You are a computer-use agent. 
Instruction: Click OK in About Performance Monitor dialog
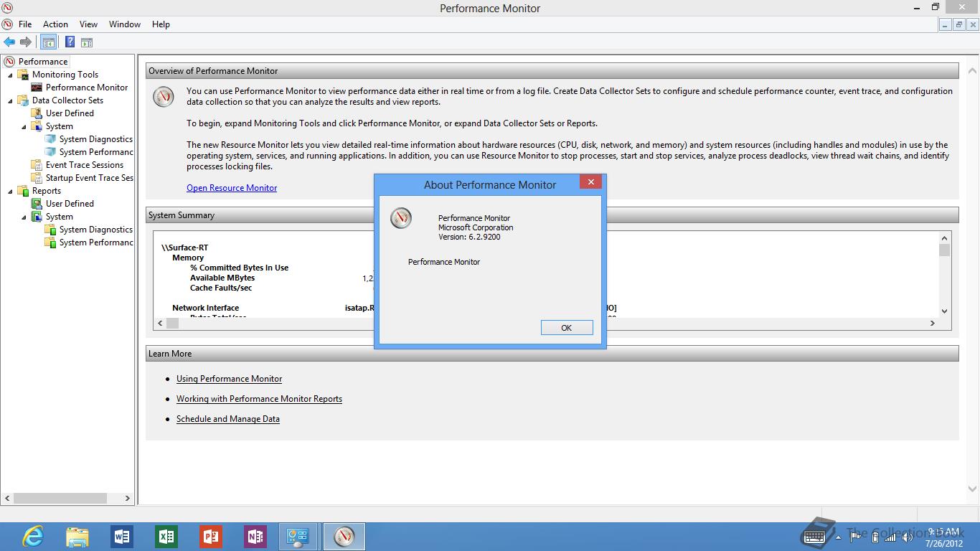pyautogui.click(x=567, y=328)
